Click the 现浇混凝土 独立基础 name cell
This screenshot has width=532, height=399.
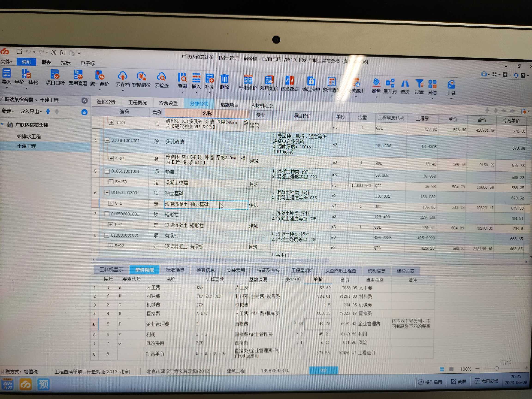click(206, 205)
